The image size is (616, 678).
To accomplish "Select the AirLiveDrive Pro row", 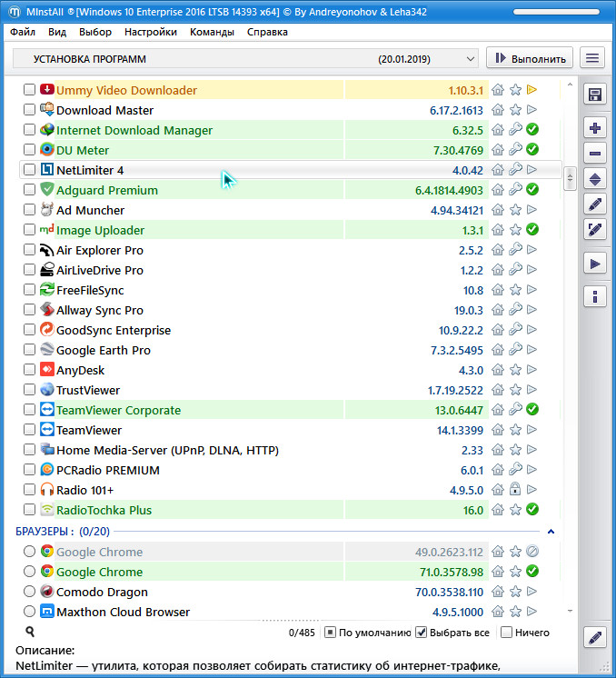I will click(291, 270).
